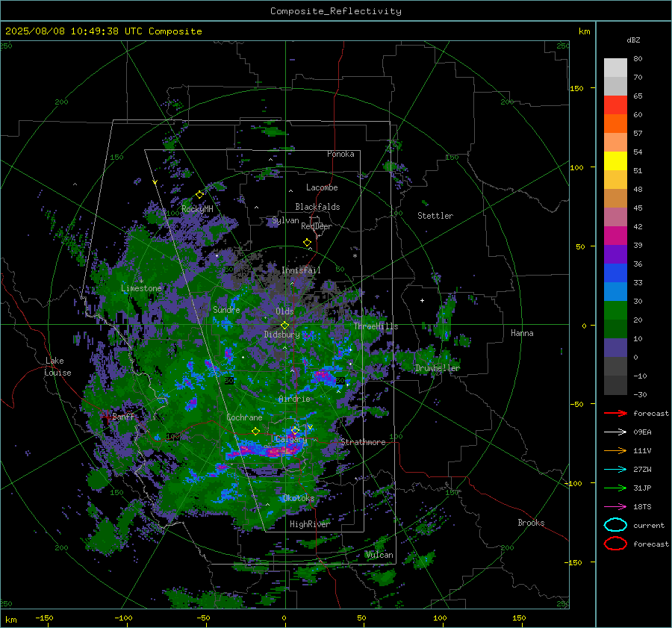Click the red 65 dBZ color swatch

pos(615,105)
